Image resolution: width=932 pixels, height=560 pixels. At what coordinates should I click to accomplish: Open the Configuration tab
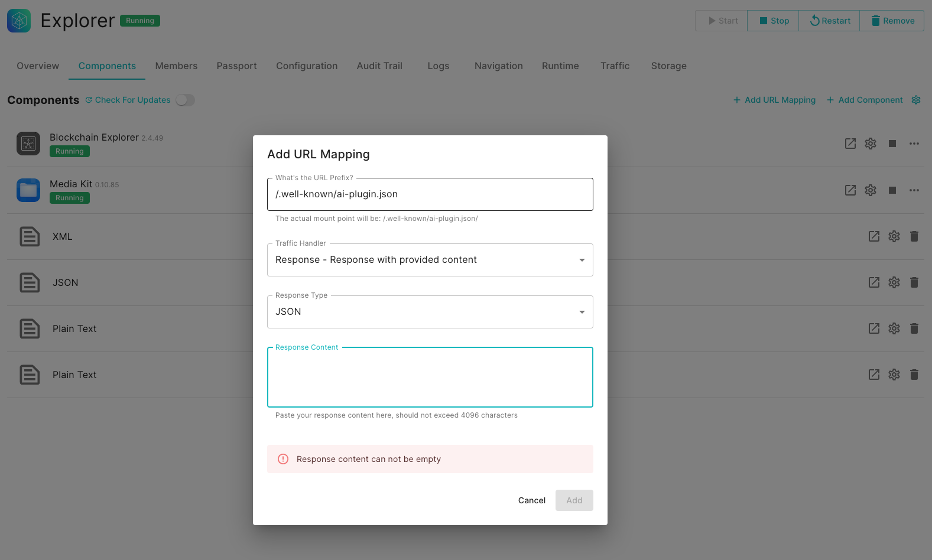point(306,66)
